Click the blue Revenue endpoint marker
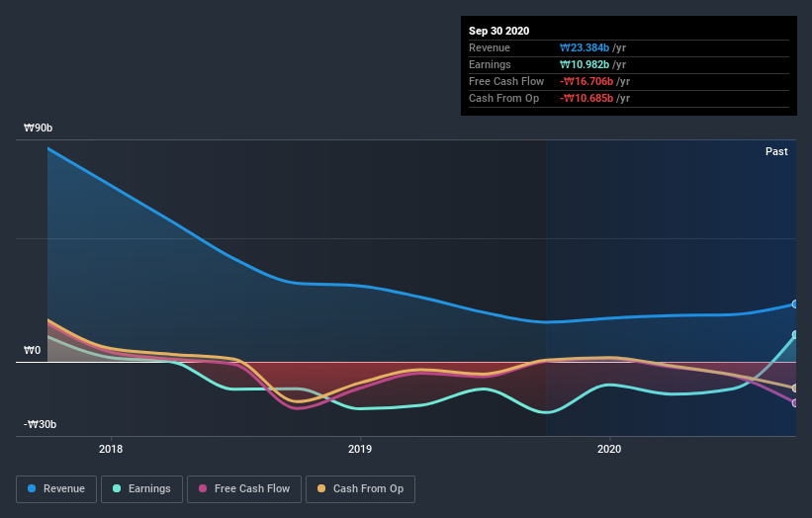The width and height of the screenshot is (812, 518). coord(795,304)
